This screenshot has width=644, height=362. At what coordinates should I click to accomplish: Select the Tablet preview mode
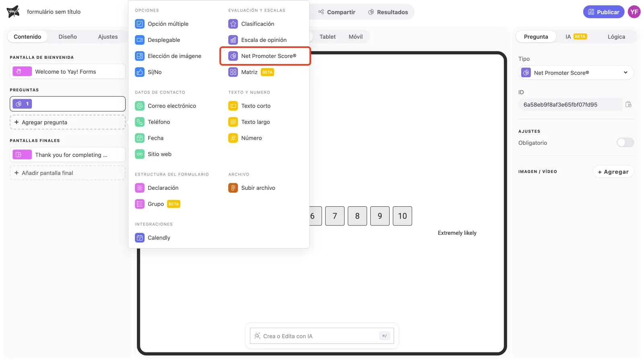(x=327, y=37)
